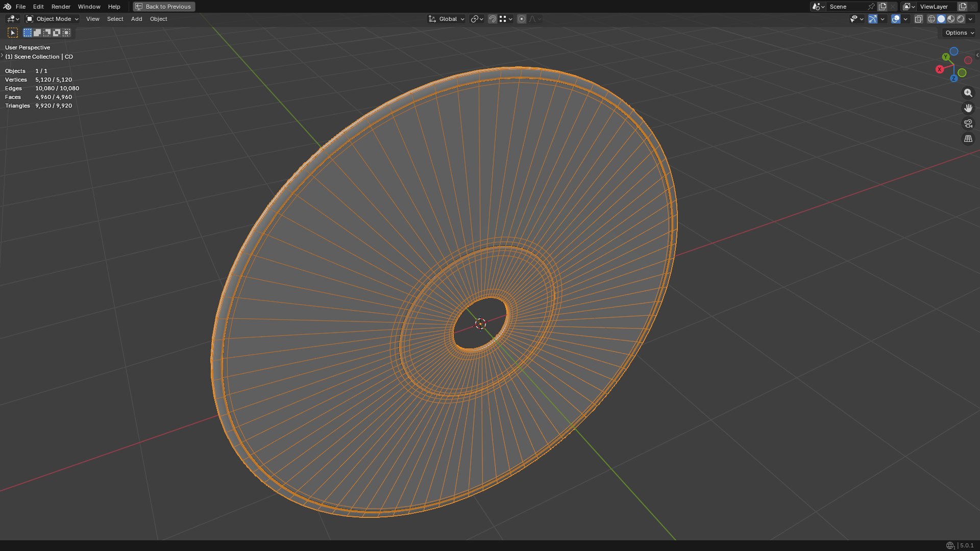Image resolution: width=980 pixels, height=551 pixels.
Task: Open the Render menu
Action: tap(61, 7)
